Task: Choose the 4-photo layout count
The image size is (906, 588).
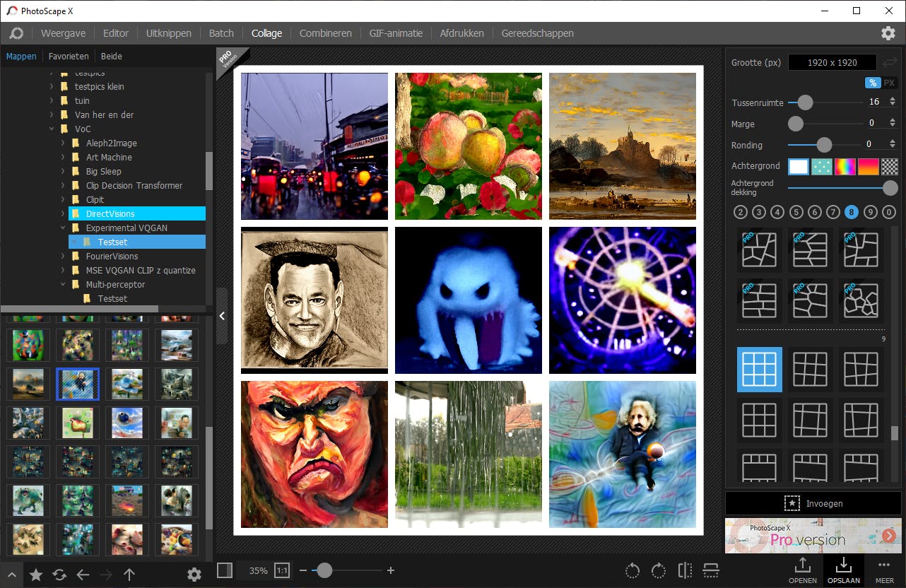Action: coord(777,212)
